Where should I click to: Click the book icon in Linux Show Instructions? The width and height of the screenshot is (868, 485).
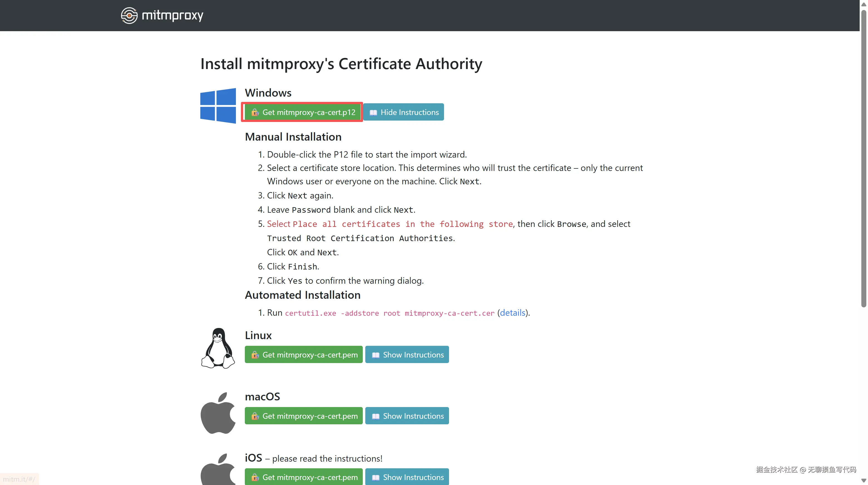[x=375, y=355]
